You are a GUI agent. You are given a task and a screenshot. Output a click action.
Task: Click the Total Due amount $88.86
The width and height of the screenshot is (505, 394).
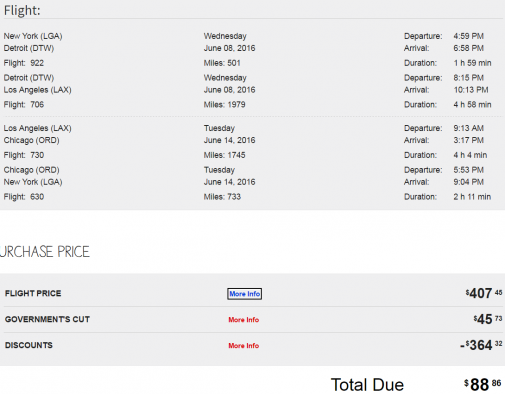coord(483,385)
